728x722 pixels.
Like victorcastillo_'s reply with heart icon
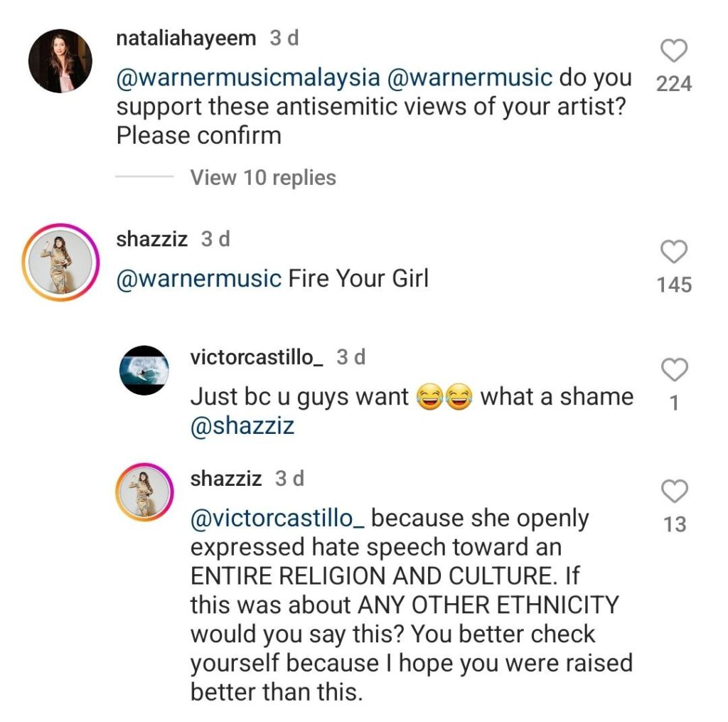pyautogui.click(x=674, y=370)
